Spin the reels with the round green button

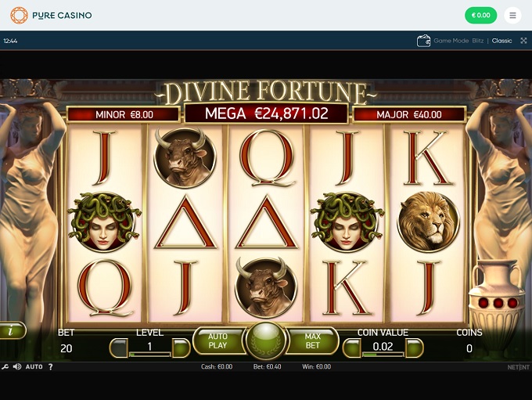coord(266,341)
